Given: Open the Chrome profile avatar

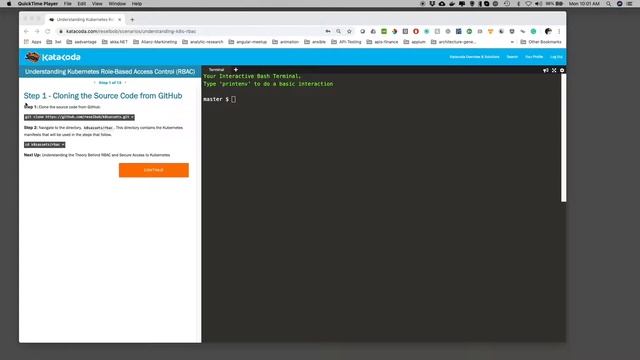Looking at the screenshot, I should click(548, 31).
